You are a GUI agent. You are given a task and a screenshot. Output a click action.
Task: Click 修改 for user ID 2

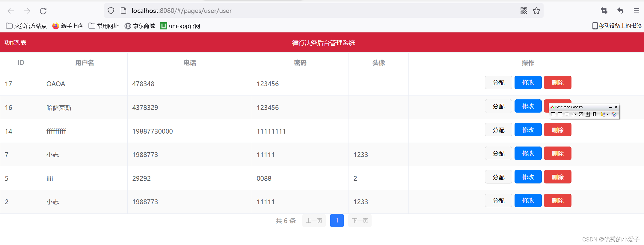pos(528,201)
